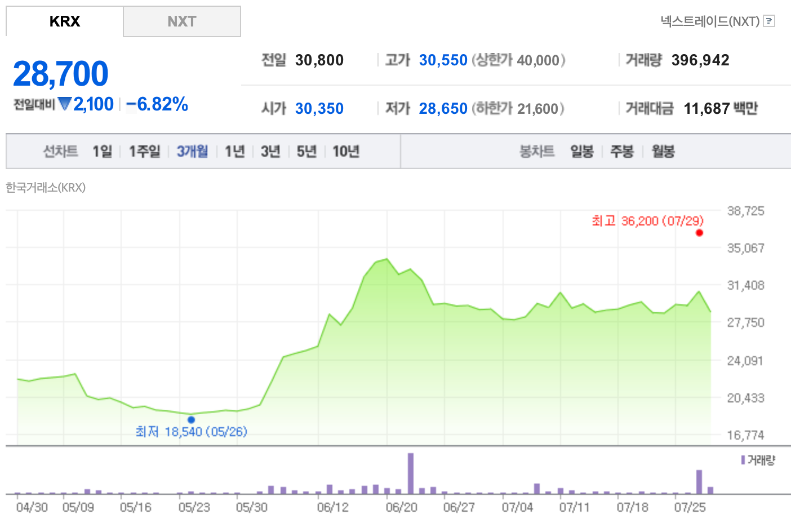The width and height of the screenshot is (791, 532).
Task: Select the 1주일 chart period
Action: click(144, 152)
